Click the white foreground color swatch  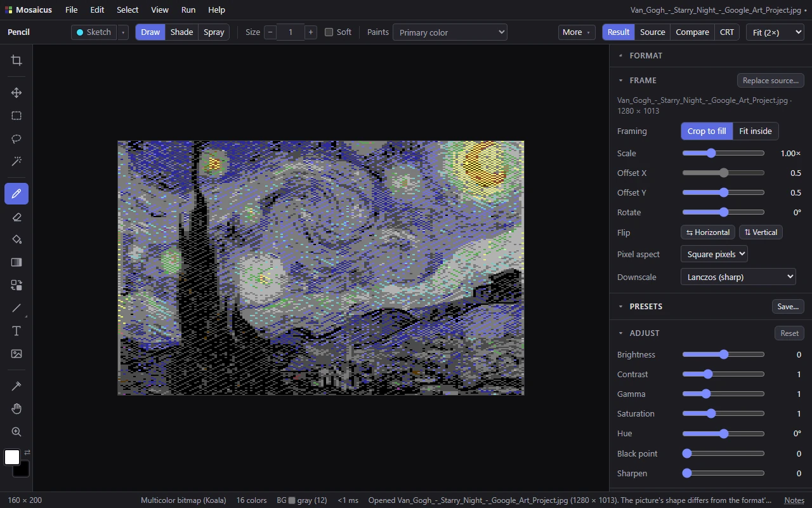click(x=12, y=457)
